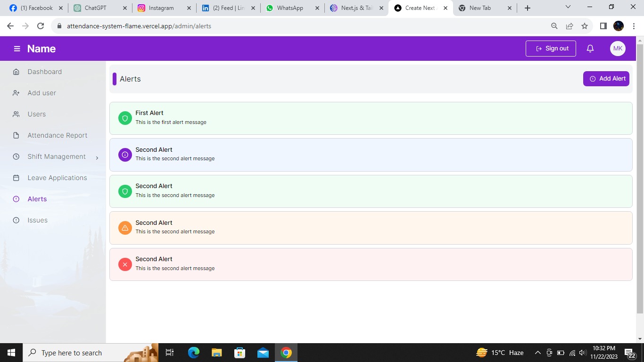Click the purple info icon on Second Alert

[x=125, y=155]
